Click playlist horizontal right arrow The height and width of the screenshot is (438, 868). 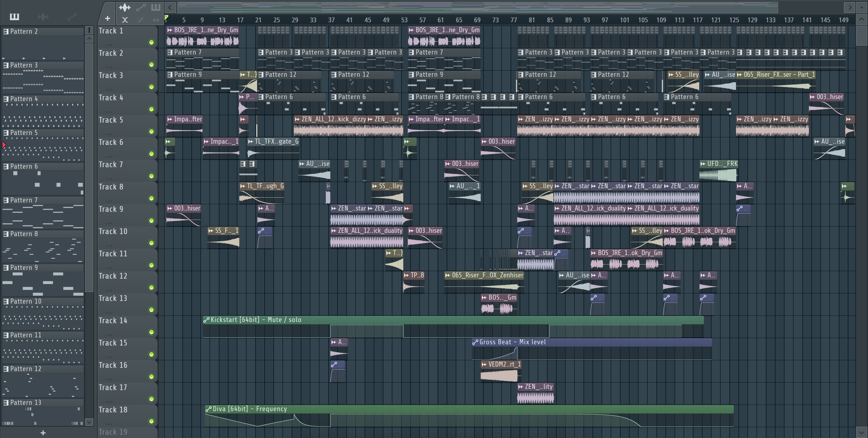(x=850, y=7)
